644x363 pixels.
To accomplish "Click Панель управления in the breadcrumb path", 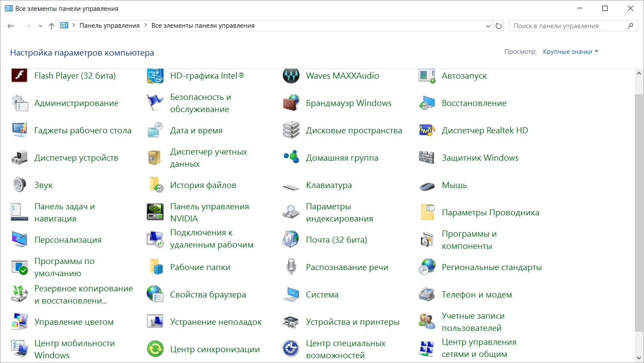I will tap(109, 26).
